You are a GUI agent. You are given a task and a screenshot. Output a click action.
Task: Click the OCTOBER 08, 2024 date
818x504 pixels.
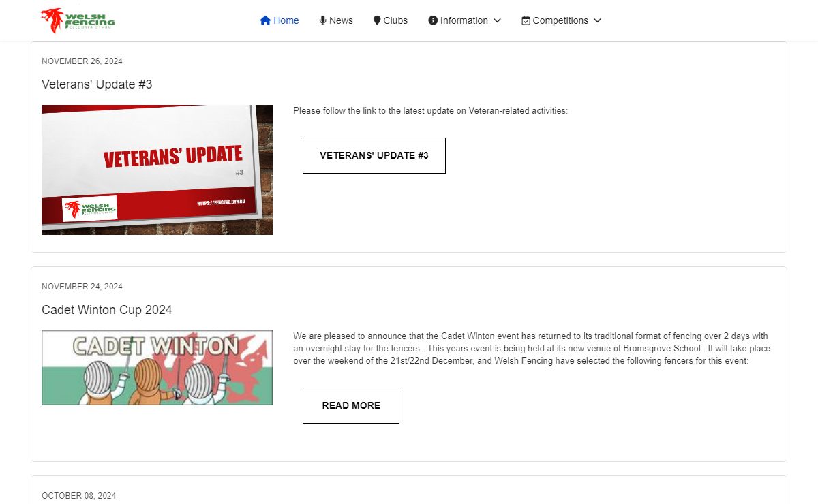pos(78,496)
